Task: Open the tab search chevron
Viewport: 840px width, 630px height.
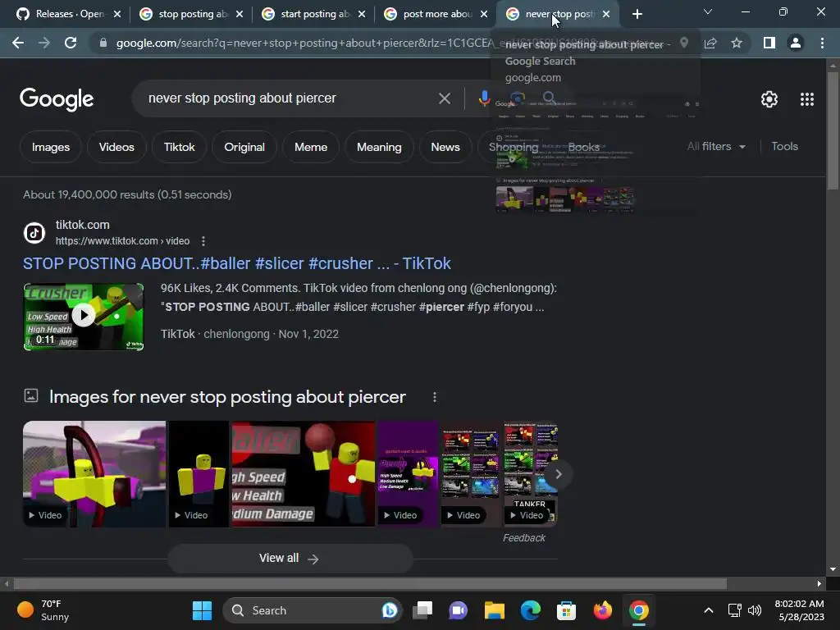Action: click(x=708, y=11)
